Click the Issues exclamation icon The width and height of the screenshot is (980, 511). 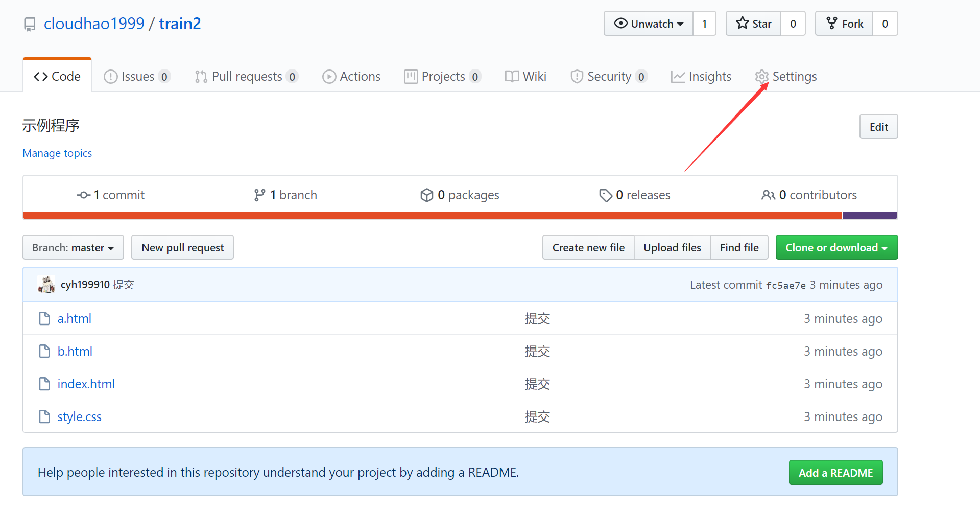[110, 77]
